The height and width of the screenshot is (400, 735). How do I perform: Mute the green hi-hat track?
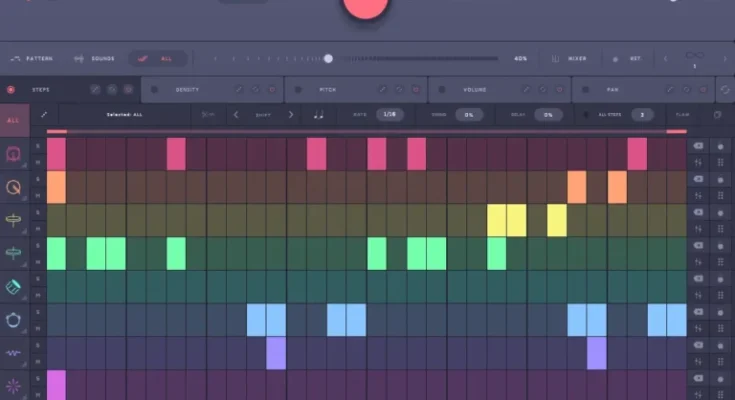[x=38, y=262]
